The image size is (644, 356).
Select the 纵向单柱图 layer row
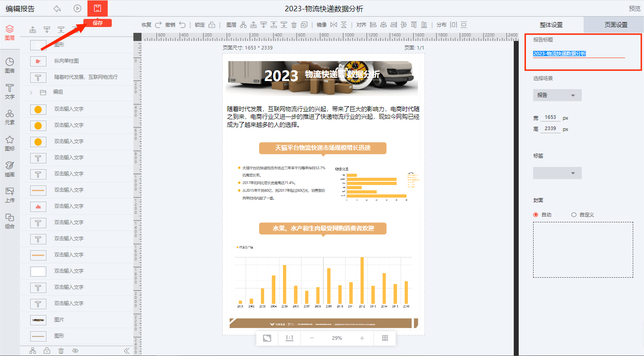pyautogui.click(x=77, y=61)
